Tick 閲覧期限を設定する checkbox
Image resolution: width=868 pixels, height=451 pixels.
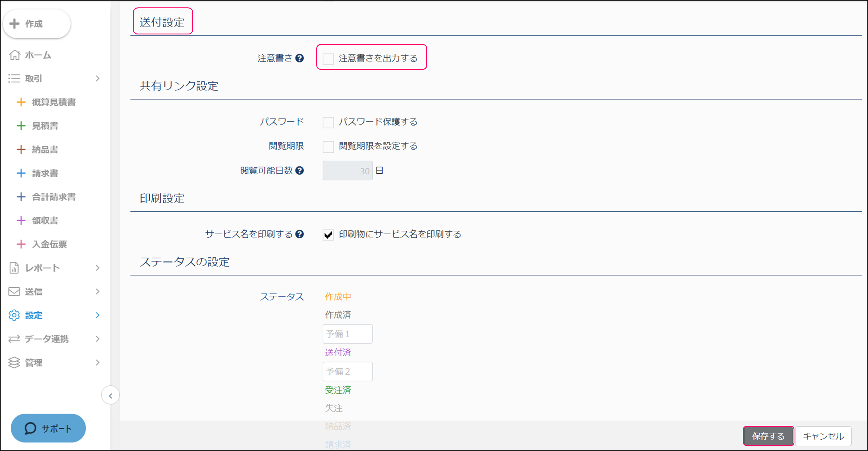[x=328, y=146]
